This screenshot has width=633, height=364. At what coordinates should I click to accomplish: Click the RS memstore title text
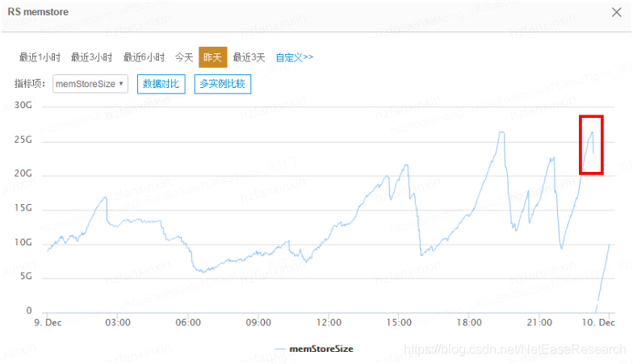coord(38,12)
